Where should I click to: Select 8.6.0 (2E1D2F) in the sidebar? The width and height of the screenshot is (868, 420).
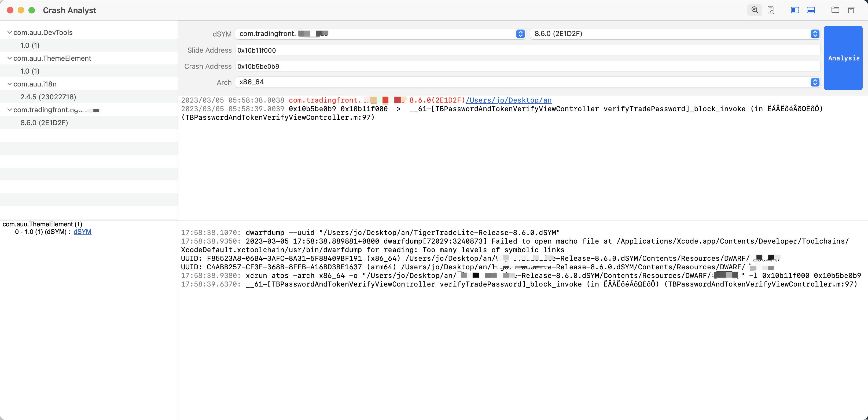pyautogui.click(x=44, y=122)
